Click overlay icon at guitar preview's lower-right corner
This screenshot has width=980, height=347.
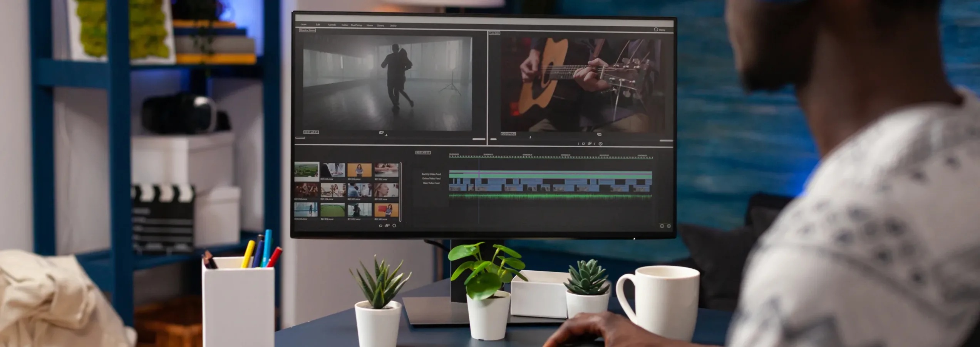coord(599,134)
